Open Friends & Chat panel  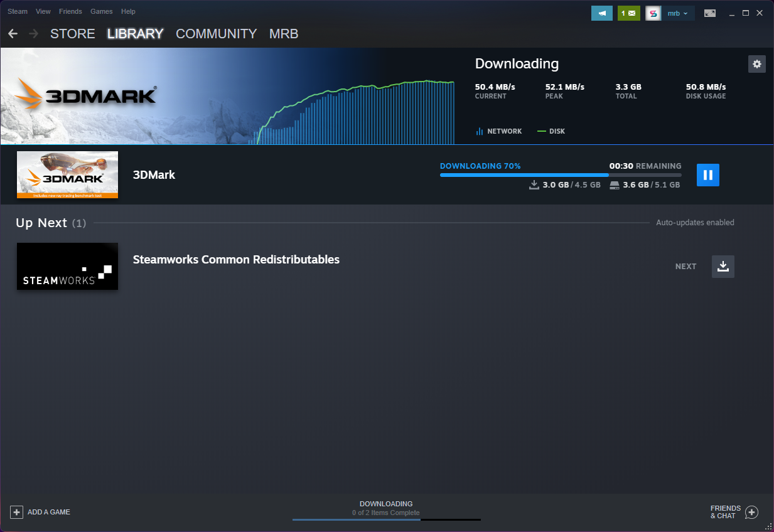click(734, 512)
